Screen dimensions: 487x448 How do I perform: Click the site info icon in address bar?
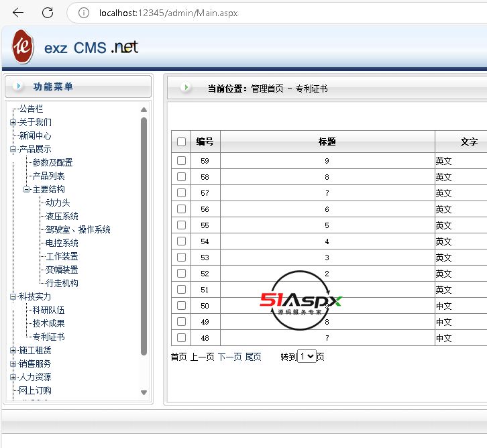[x=84, y=13]
